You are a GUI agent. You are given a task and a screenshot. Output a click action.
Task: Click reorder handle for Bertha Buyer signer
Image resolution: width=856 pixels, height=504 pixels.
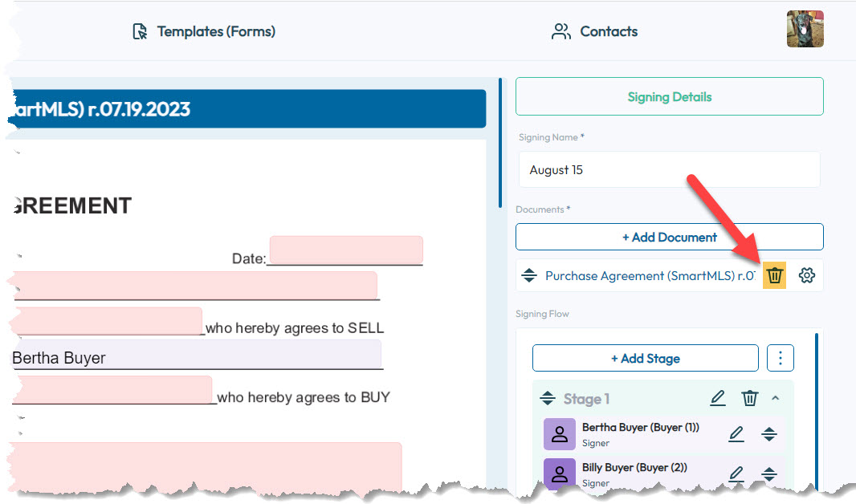click(768, 434)
